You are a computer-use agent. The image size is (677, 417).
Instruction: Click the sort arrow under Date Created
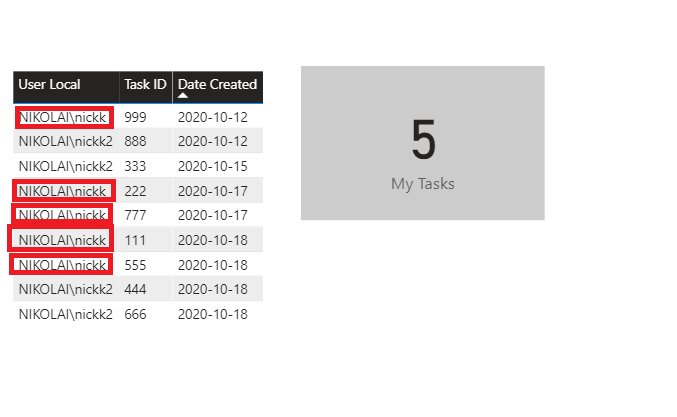(183, 96)
